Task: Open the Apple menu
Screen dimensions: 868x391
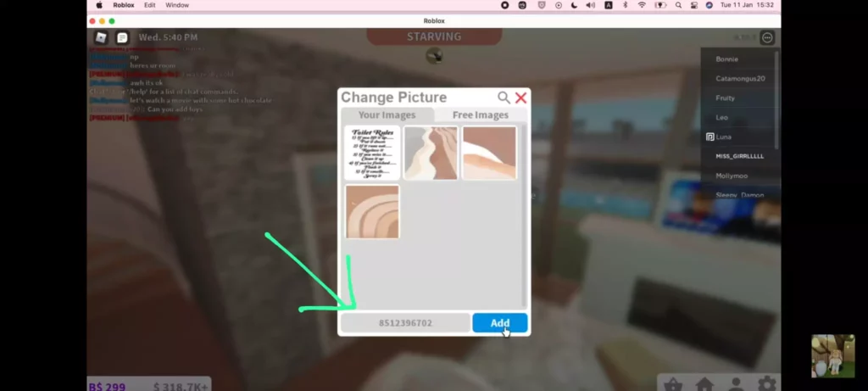Action: [x=99, y=5]
